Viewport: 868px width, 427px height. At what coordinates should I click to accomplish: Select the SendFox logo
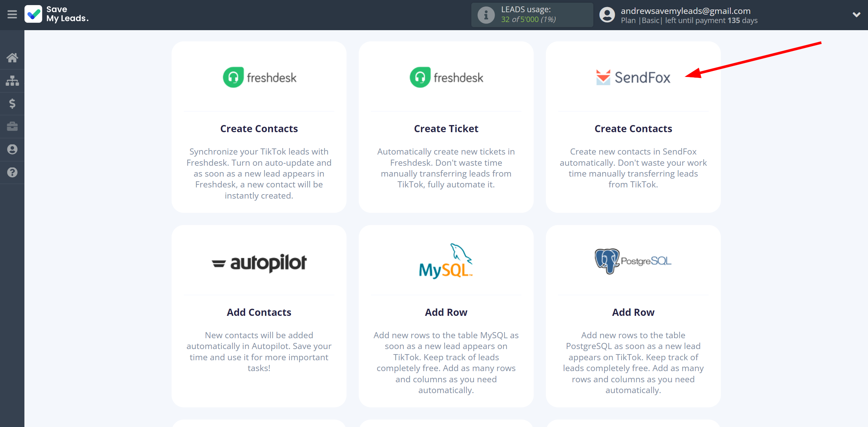(633, 77)
